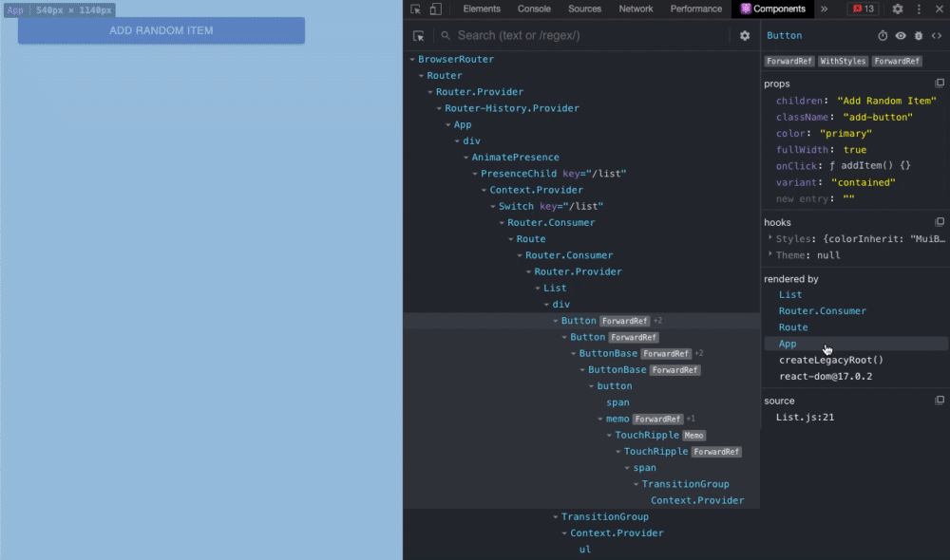Open component source via the code brackets icon
Screen dimensions: 950x560
coord(935,35)
